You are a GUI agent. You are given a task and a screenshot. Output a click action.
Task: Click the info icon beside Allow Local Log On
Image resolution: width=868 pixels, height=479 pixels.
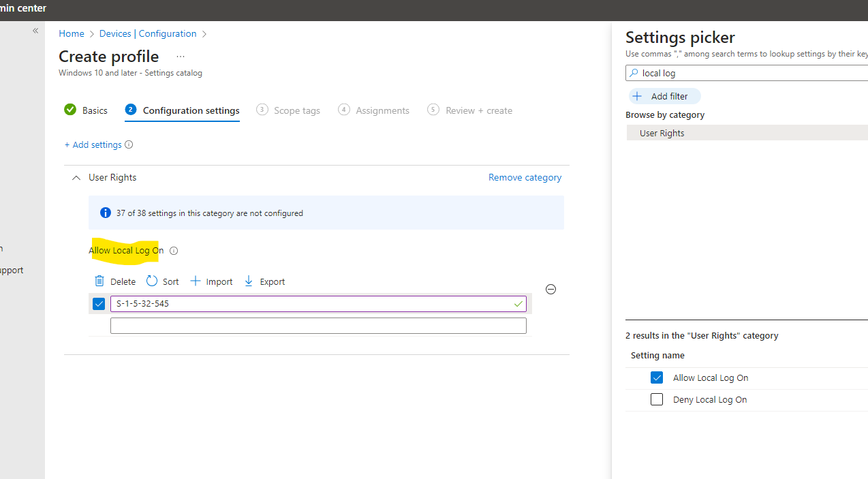pos(174,251)
